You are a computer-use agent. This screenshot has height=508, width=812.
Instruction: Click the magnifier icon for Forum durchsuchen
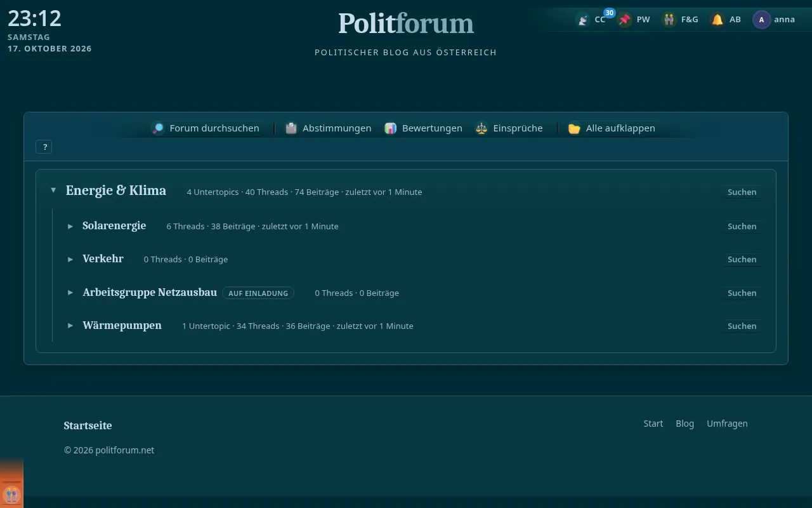[158, 128]
